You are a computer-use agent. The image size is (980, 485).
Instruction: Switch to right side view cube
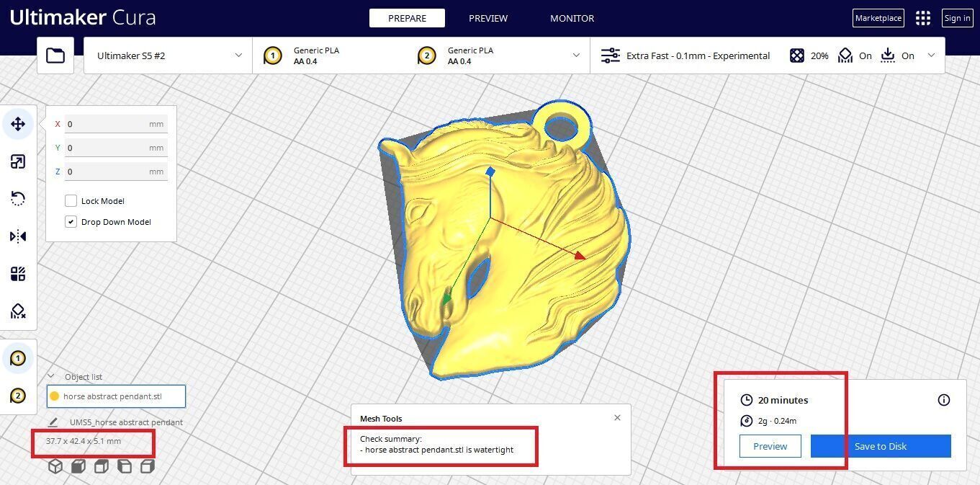click(x=148, y=466)
